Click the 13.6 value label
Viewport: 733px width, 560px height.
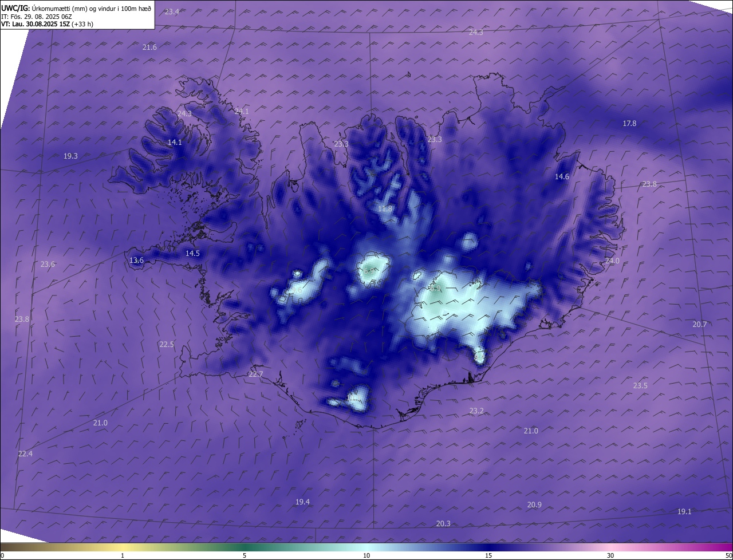tap(136, 261)
